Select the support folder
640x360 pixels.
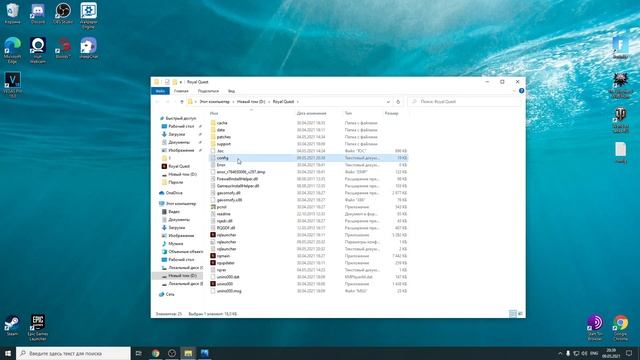tap(224, 144)
